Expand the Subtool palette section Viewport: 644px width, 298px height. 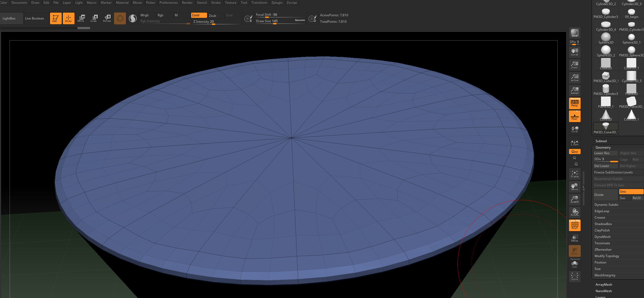point(601,141)
